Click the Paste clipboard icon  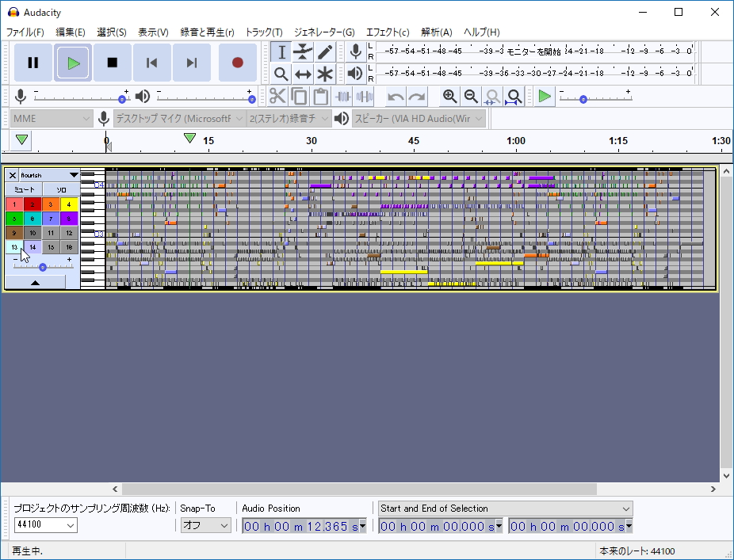(x=321, y=97)
